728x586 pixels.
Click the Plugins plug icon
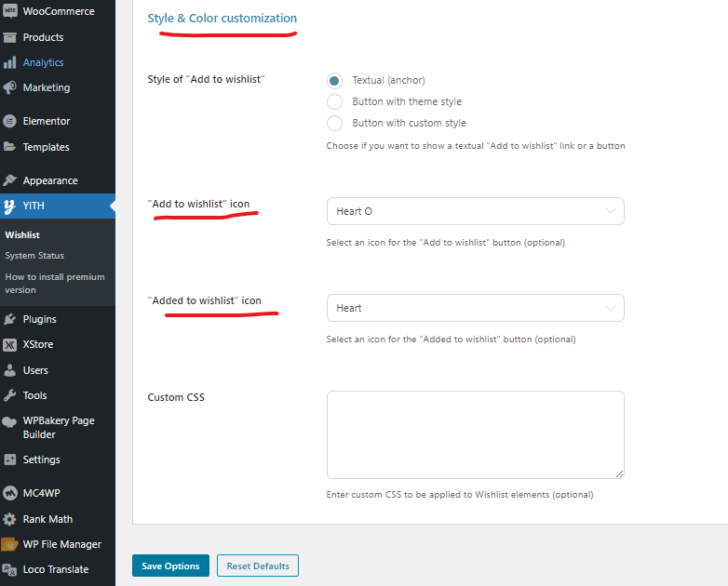point(9,319)
